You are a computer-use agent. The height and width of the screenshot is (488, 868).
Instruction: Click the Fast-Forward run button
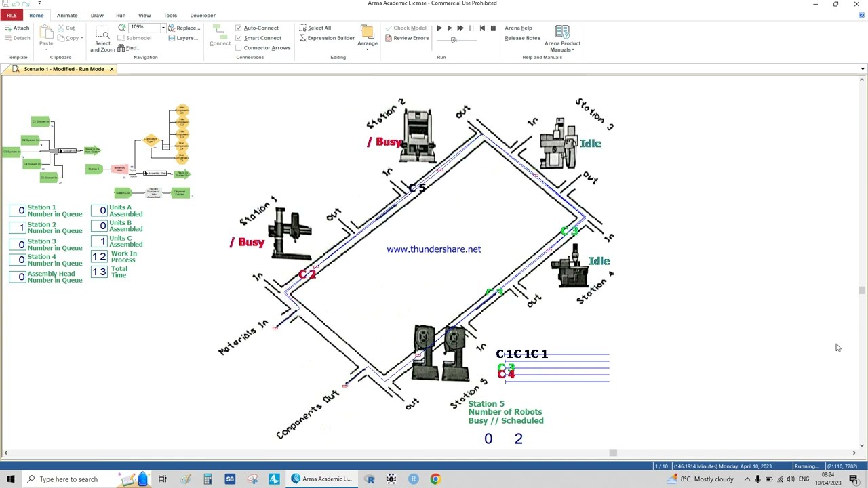pos(460,28)
